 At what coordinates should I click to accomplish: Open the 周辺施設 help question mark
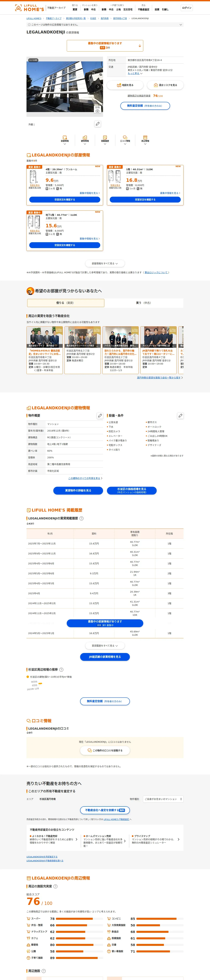[x=44, y=971]
